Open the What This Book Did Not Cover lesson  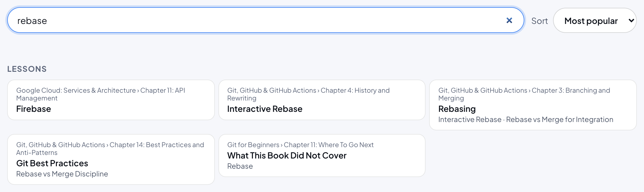(x=322, y=156)
